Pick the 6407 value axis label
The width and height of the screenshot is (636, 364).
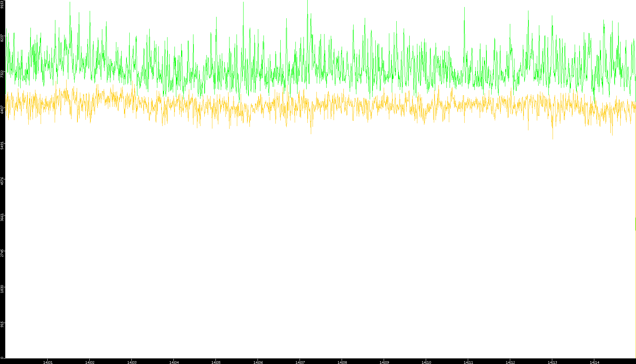pyautogui.click(x=2, y=109)
